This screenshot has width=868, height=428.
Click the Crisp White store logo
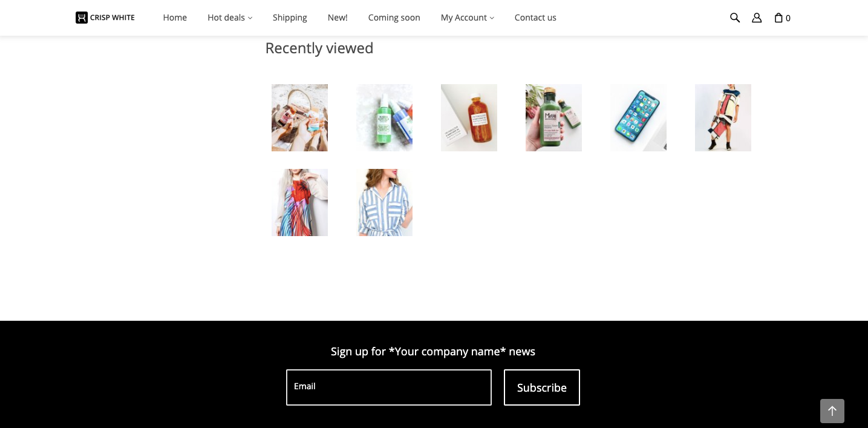(x=105, y=18)
